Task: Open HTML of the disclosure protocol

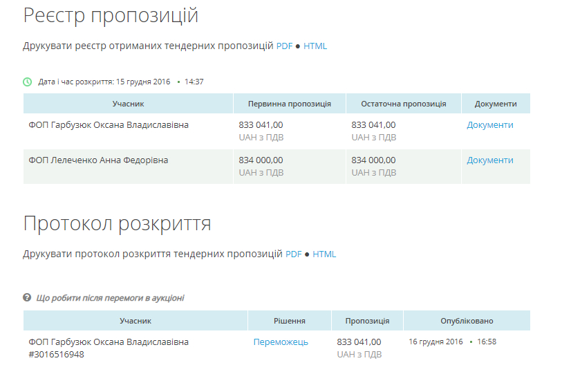Action: click(x=324, y=254)
